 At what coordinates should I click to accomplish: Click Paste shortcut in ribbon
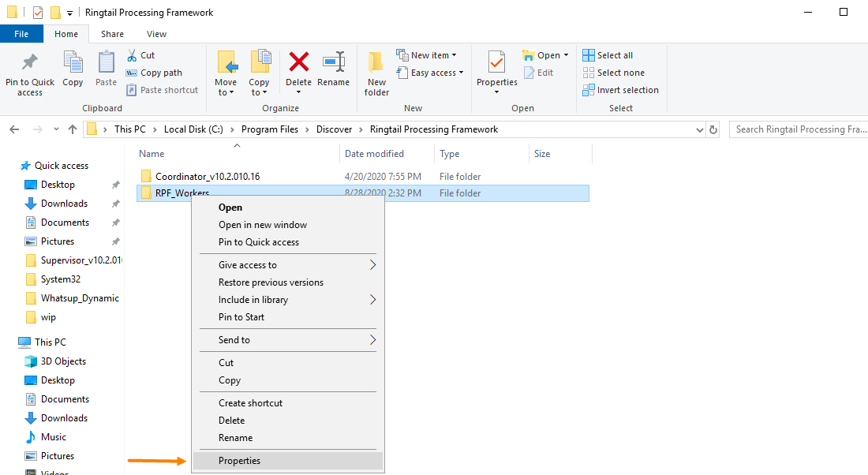tap(162, 90)
